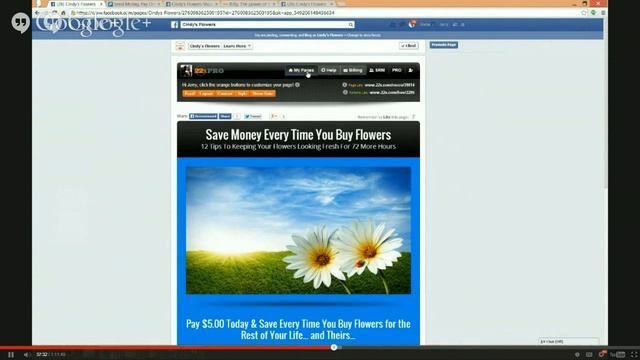The width and height of the screenshot is (640, 360).
Task: Click Pay $5.00 Today offer text
Action: [298, 329]
